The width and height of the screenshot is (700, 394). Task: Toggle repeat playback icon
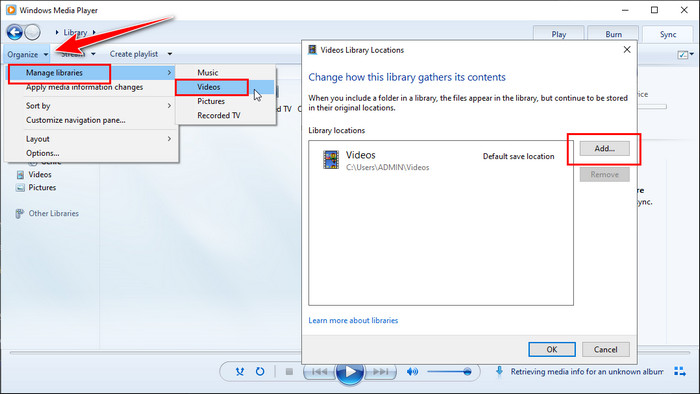click(260, 371)
